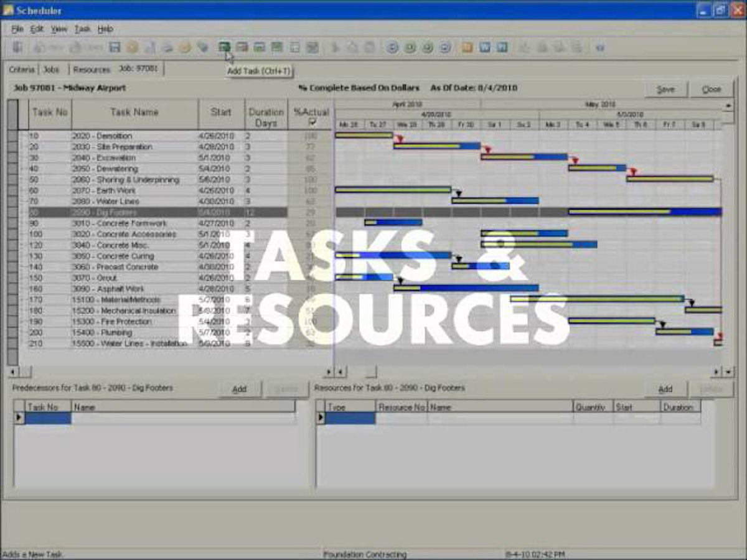Click the Print icon on the toolbar
Image resolution: width=747 pixels, height=560 pixels.
[167, 47]
